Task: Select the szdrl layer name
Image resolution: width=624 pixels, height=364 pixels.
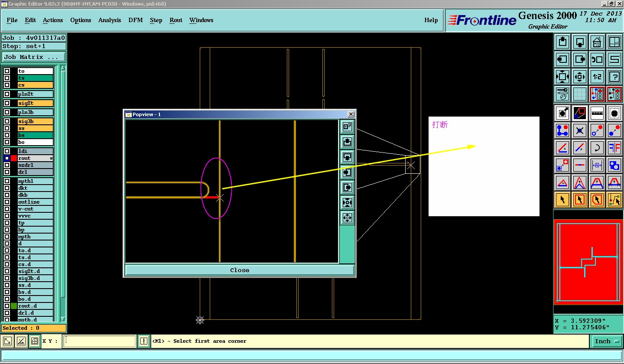Action: (36, 165)
